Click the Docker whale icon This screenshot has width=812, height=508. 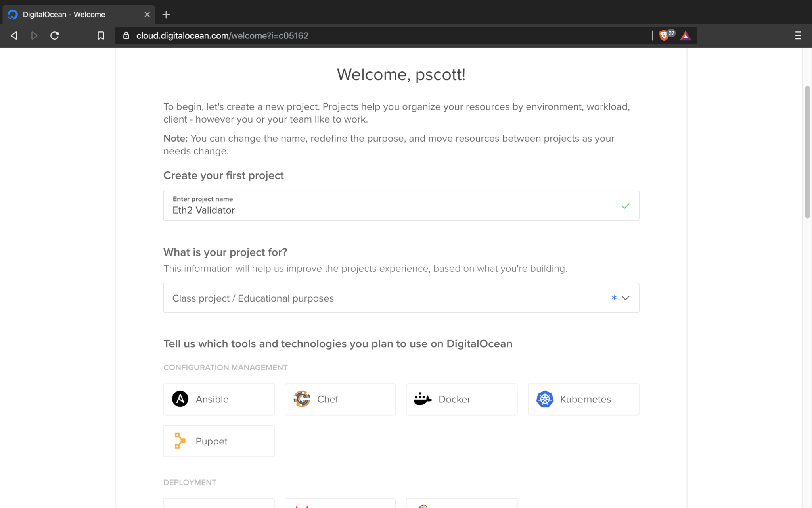tap(423, 399)
